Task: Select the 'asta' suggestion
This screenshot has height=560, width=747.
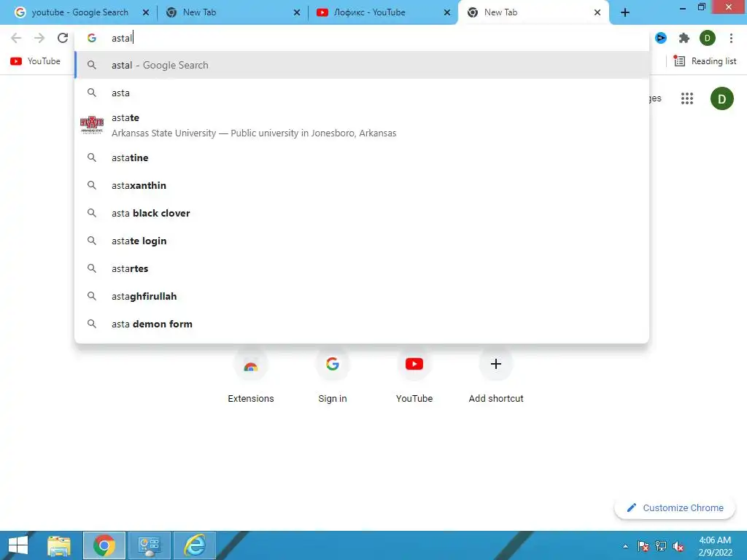Action: (x=362, y=93)
